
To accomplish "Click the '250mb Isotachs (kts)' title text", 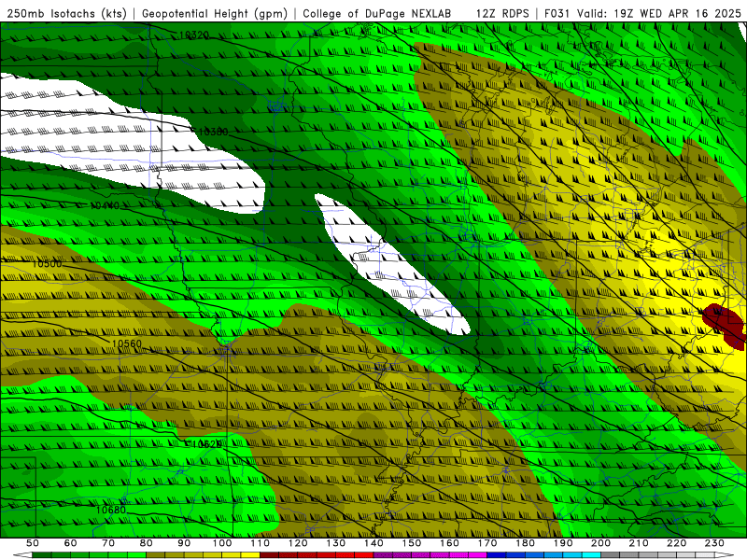I will pos(66,13).
